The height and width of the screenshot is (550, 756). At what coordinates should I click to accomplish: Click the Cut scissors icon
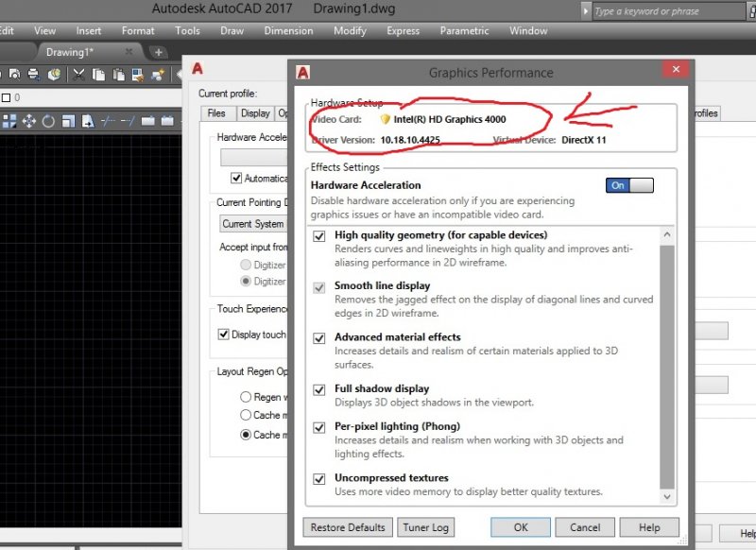click(x=78, y=75)
